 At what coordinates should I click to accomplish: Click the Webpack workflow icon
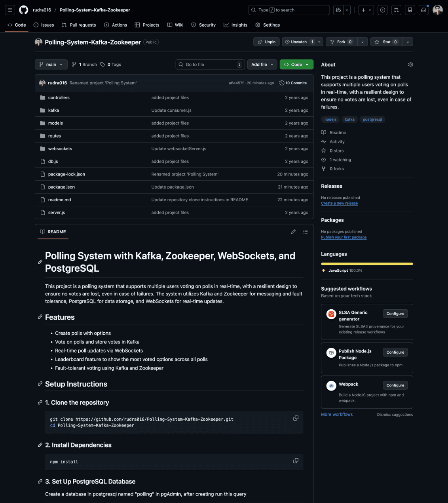click(331, 386)
